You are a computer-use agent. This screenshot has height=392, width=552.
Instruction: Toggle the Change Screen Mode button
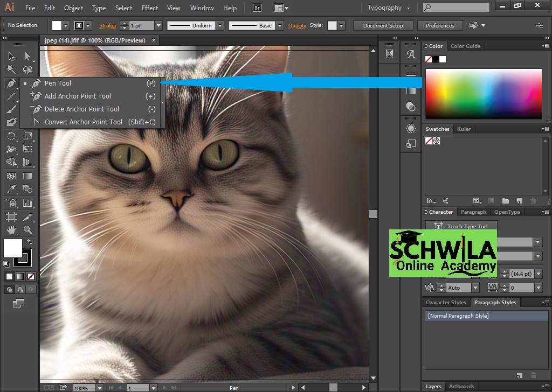[19, 303]
